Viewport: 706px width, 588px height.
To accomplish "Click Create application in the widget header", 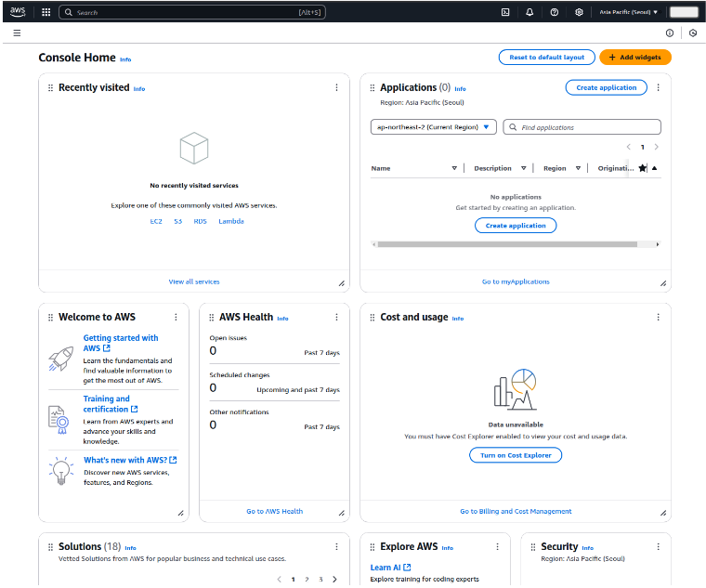I will 606,87.
